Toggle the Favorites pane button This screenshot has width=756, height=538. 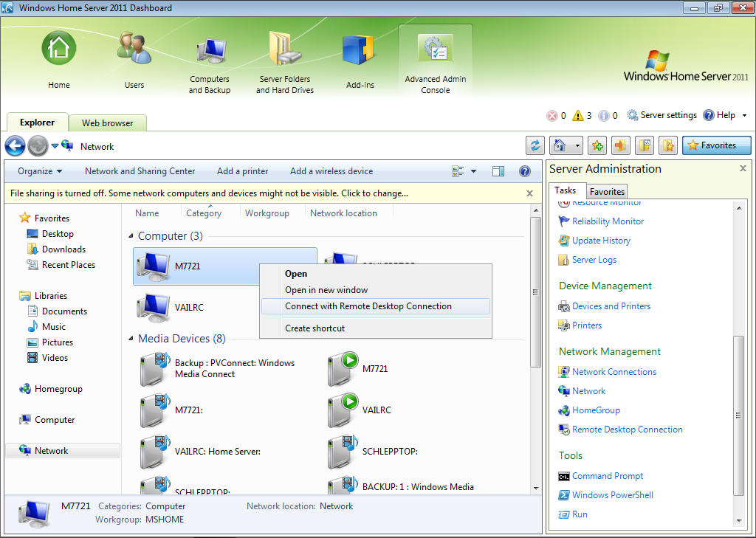pyautogui.click(x=716, y=145)
